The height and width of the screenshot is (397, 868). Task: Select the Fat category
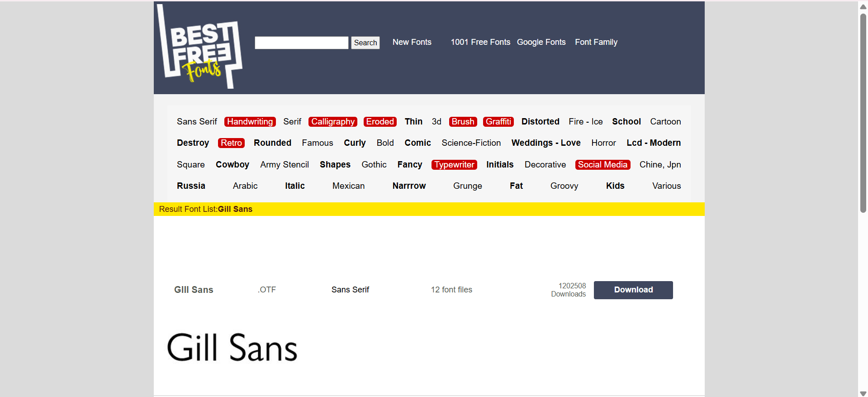[x=516, y=186]
